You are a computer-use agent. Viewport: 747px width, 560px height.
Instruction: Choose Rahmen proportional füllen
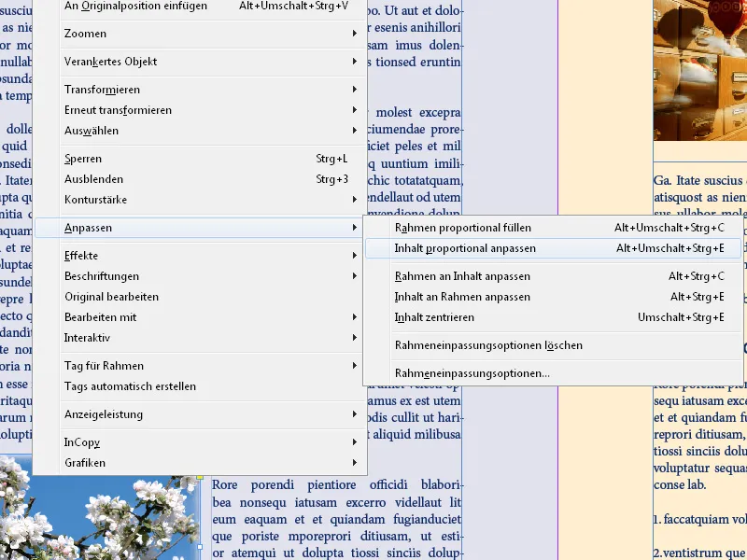(553, 228)
